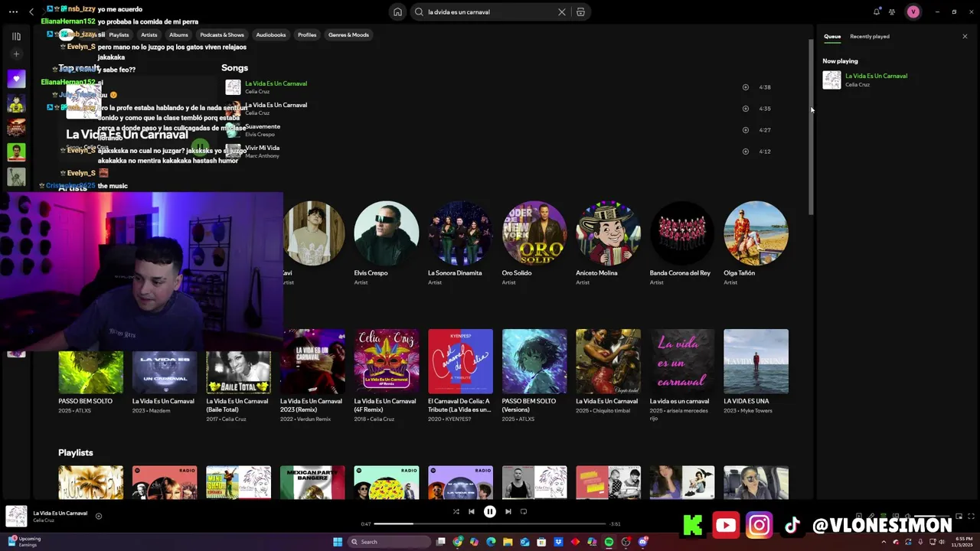Open the Liked Songs purple heart tile
The height and width of the screenshot is (551, 980).
(x=16, y=79)
